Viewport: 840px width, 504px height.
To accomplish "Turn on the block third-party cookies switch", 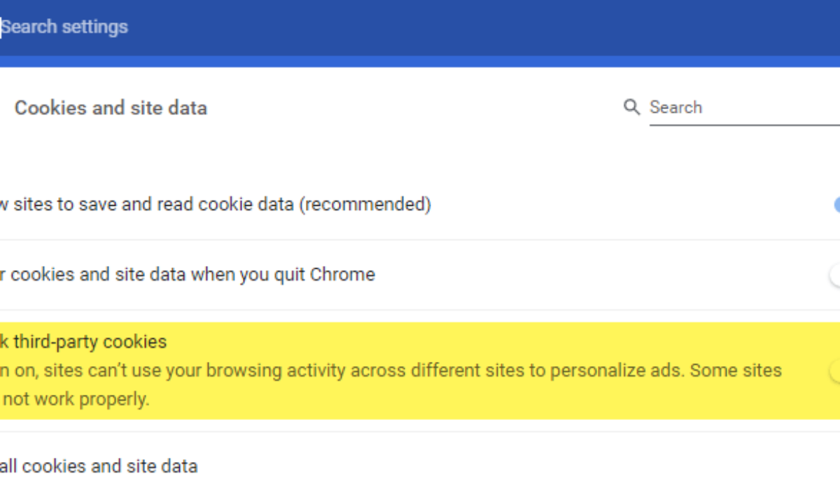I will 834,372.
